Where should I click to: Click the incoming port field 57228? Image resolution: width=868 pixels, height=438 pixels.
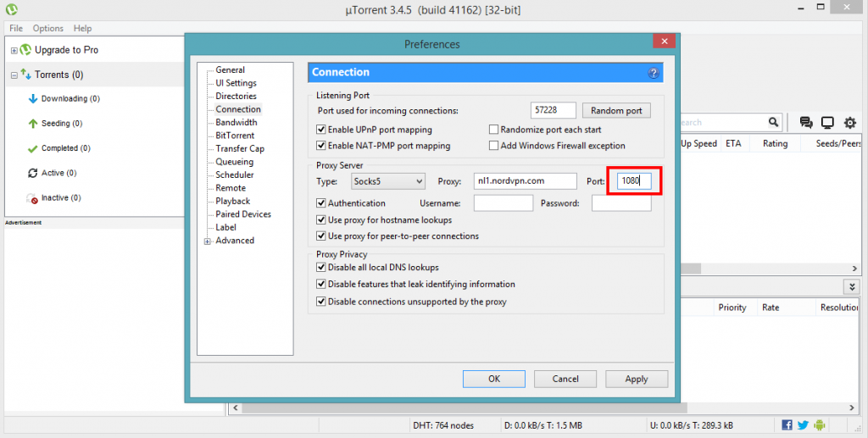tap(553, 110)
